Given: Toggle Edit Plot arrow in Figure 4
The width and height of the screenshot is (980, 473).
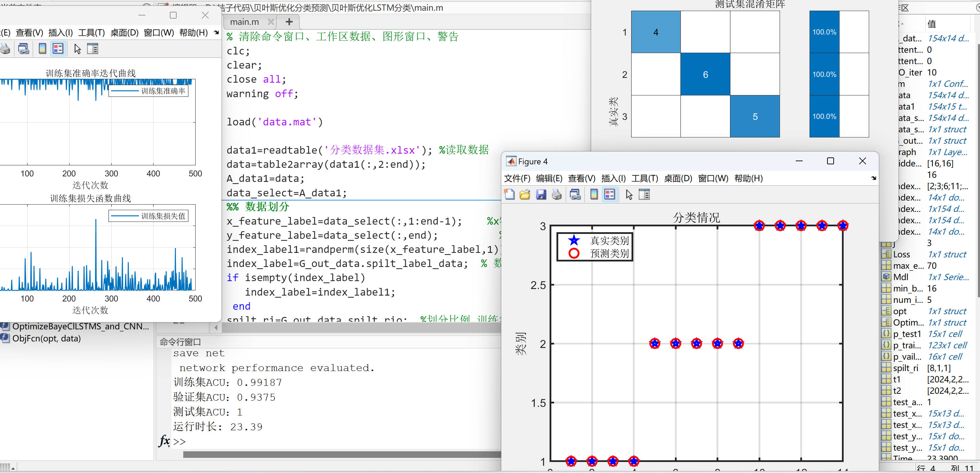Looking at the screenshot, I should [x=629, y=194].
